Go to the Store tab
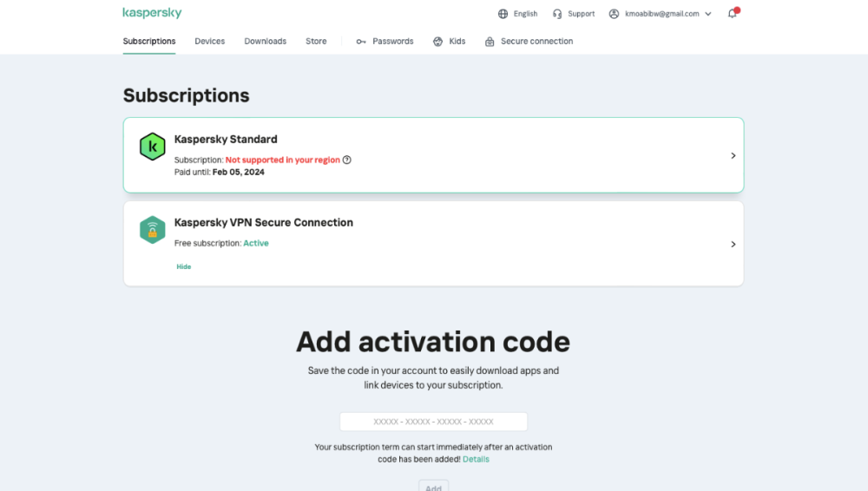868x491 pixels. pos(316,42)
